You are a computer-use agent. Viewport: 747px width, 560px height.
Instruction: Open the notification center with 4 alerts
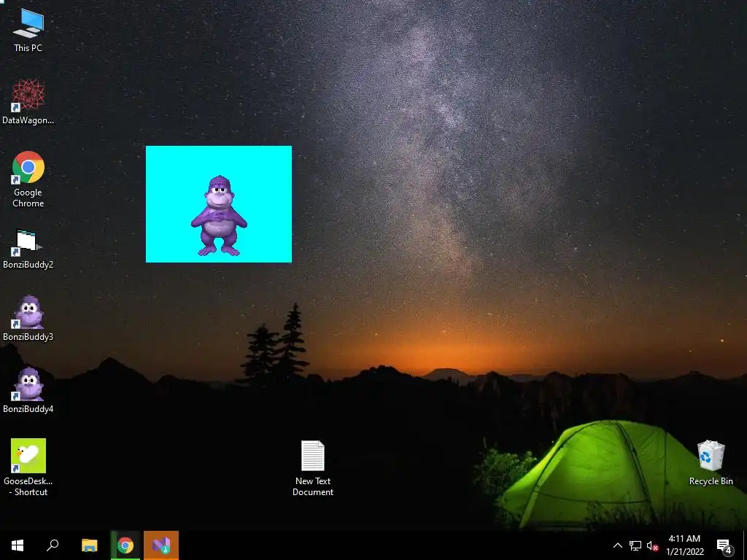[724, 545]
